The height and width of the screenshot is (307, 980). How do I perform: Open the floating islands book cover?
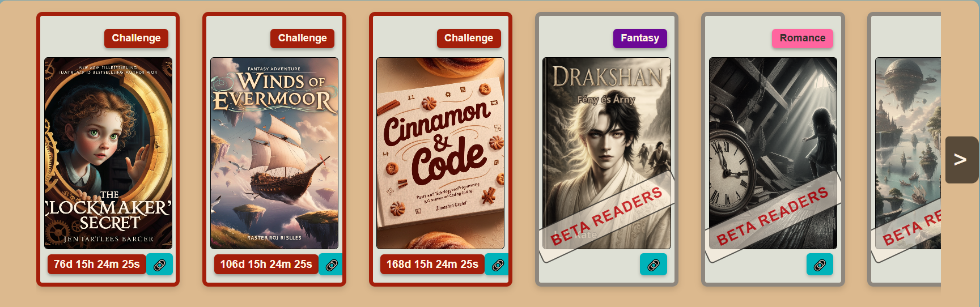908,153
